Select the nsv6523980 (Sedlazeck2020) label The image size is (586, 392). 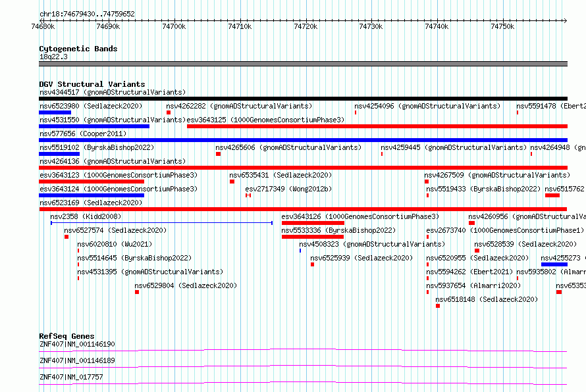91,106
